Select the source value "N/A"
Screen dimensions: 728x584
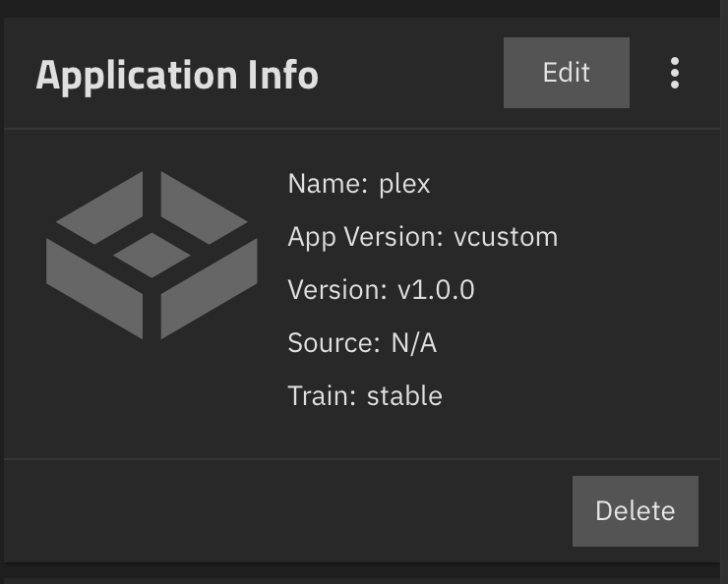click(x=413, y=343)
